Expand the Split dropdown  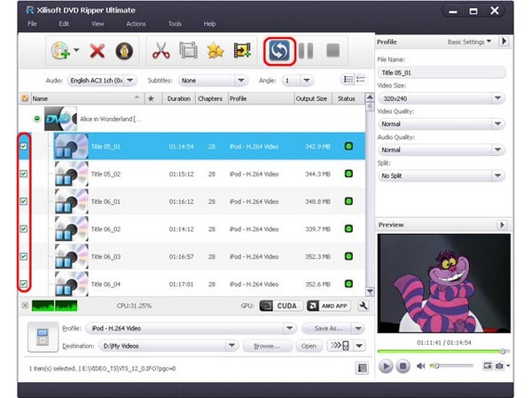(x=441, y=176)
